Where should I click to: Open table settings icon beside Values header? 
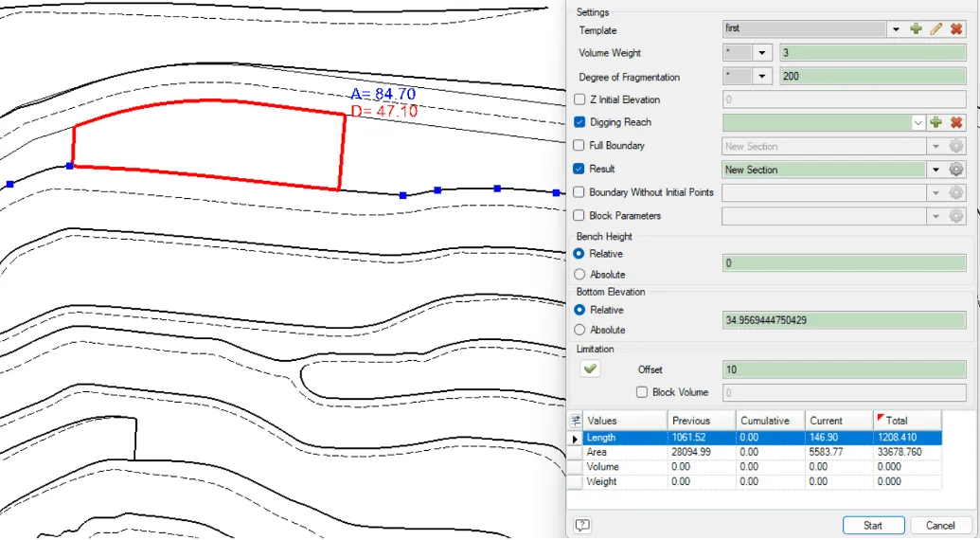[576, 421]
